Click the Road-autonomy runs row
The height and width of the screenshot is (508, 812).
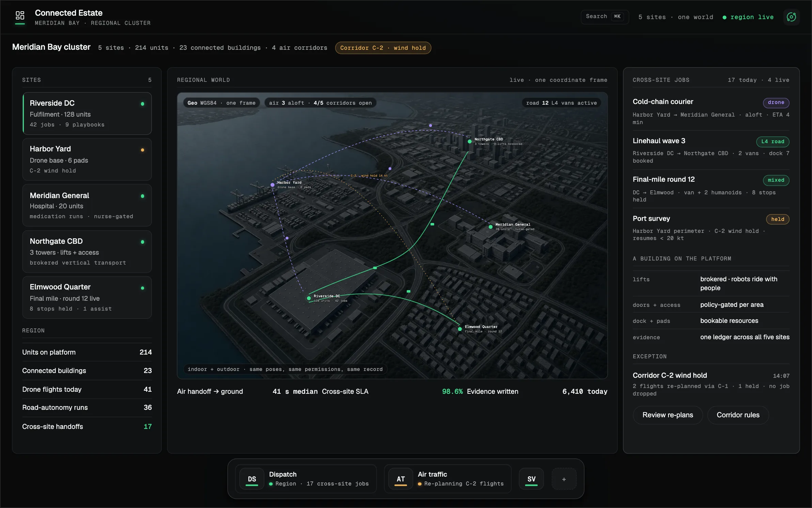(87, 408)
